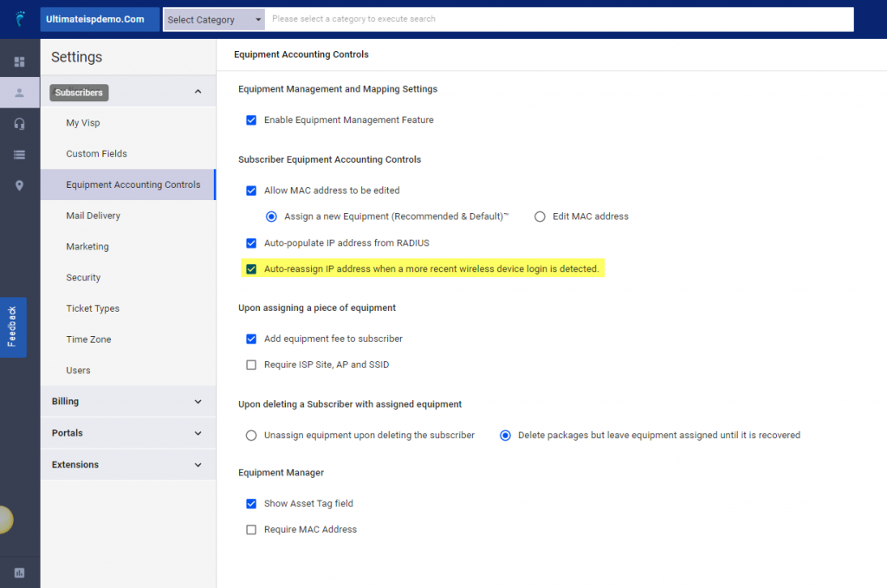Image resolution: width=887 pixels, height=588 pixels.
Task: Choose Unassign equipment upon deleting the subscriber
Action: click(x=251, y=436)
